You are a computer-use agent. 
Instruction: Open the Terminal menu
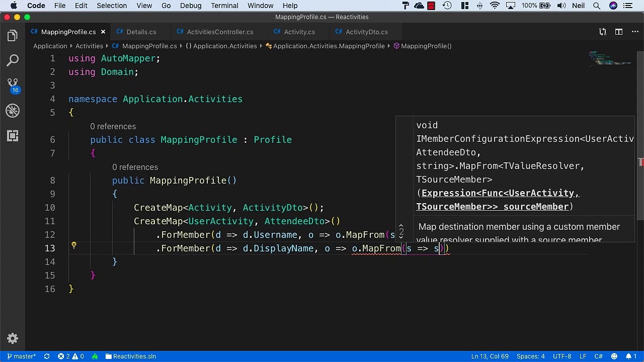pos(224,6)
